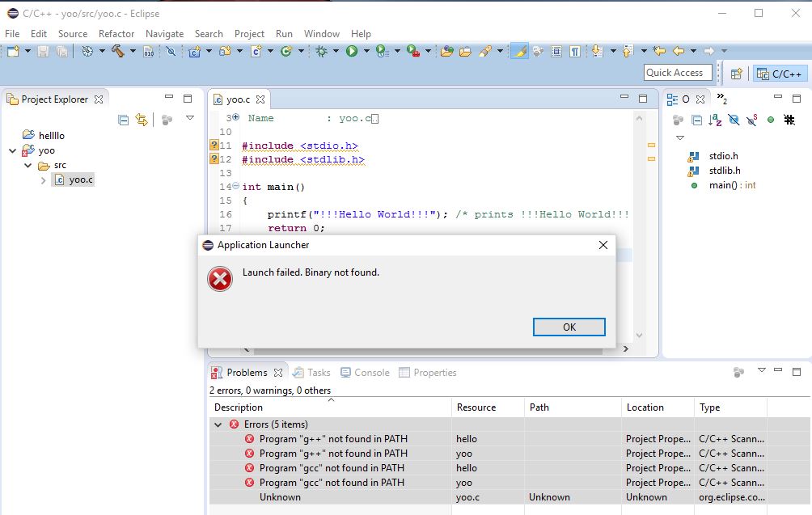Click the Open Type folder icon
Screen dimensions: 812x515
[x=447, y=51]
